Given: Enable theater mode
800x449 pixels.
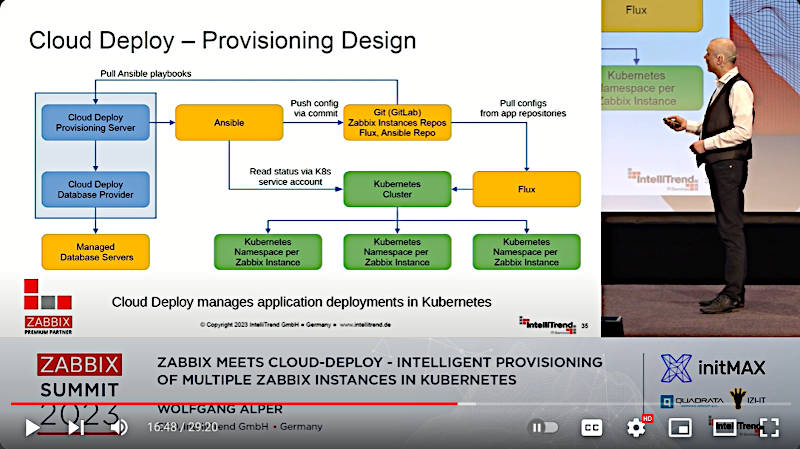Looking at the screenshot, I should 724,428.
